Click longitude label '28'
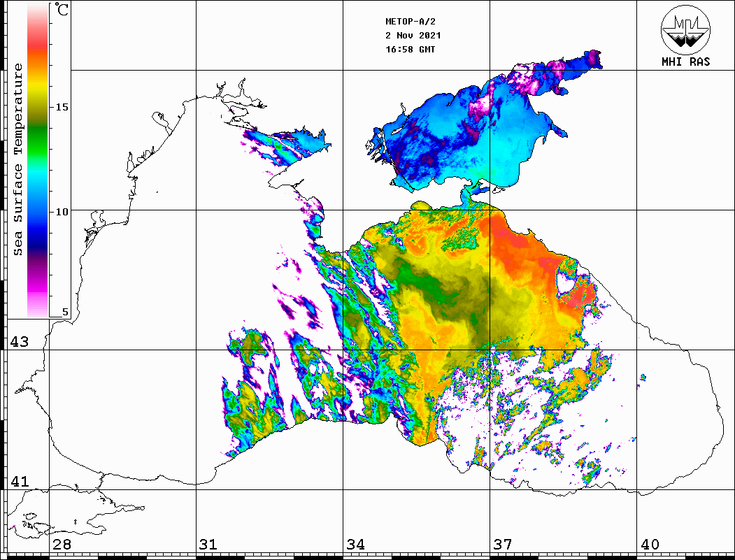Screen dimensions: 735x560 (62, 545)
